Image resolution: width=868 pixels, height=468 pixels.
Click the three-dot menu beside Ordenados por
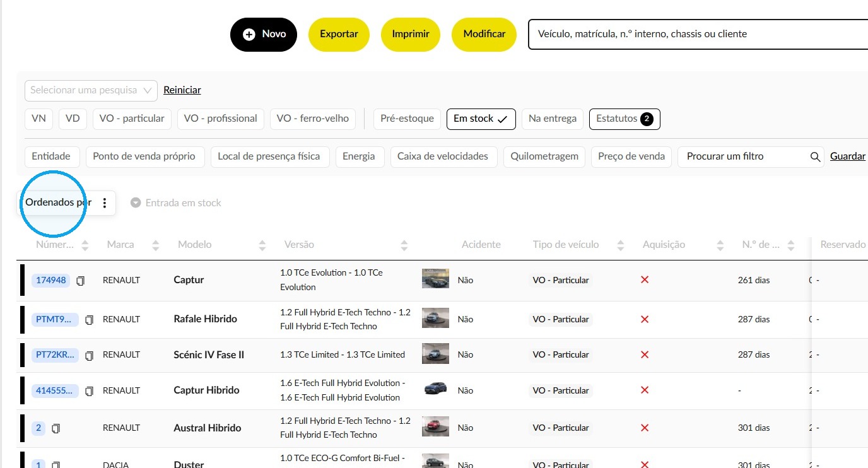[x=105, y=203]
